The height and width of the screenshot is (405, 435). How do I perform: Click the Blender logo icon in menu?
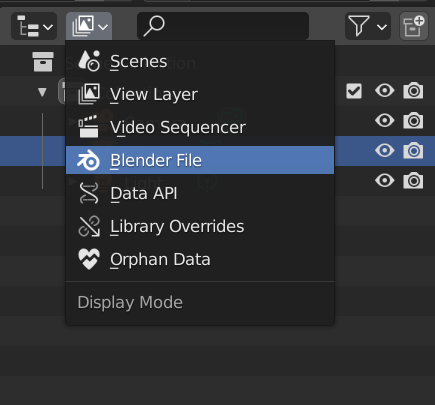point(88,160)
